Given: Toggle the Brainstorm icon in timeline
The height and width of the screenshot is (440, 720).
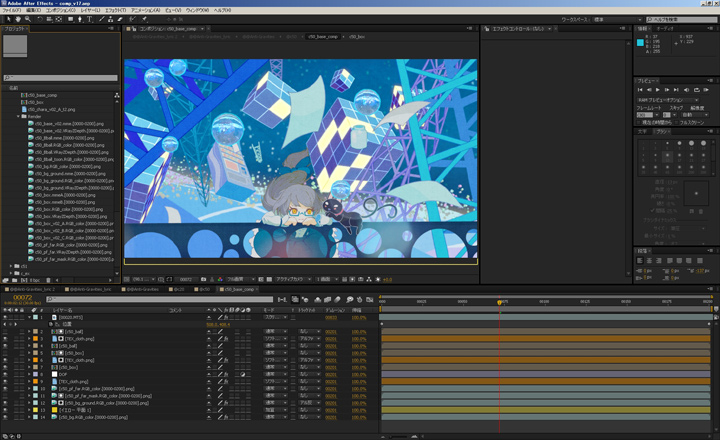Looking at the screenshot, I should (x=349, y=299).
